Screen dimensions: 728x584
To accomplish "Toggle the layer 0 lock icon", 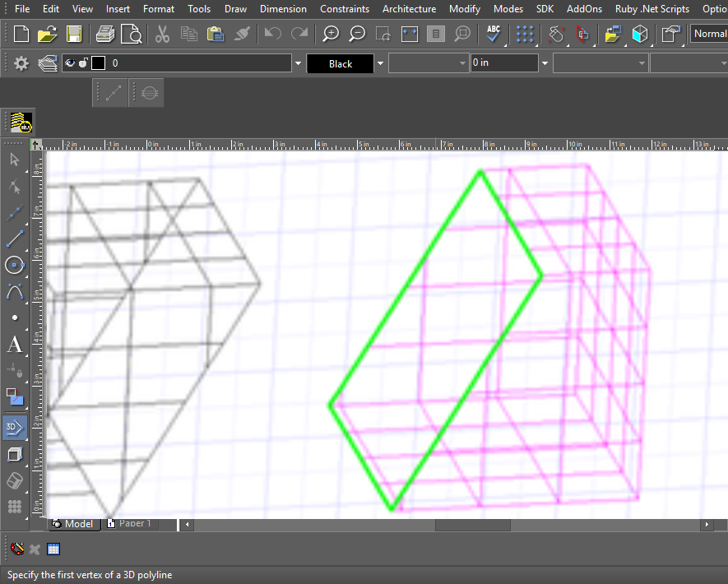I will pyautogui.click(x=83, y=63).
